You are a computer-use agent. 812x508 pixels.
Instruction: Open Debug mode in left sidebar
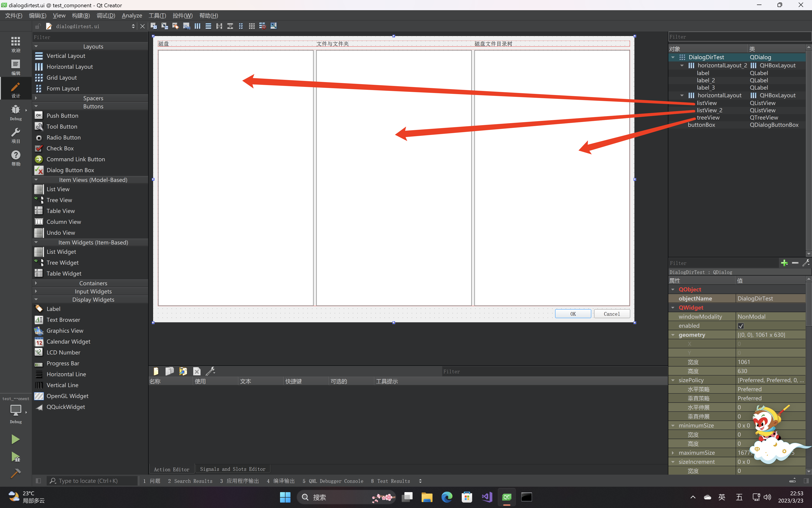click(16, 112)
